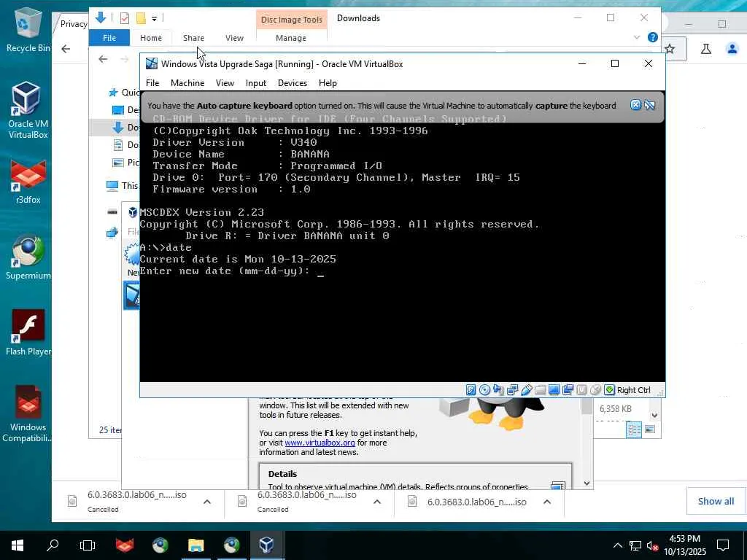This screenshot has width=747, height=560.
Task: Open the blue File tab in Explorer
Action: 109,38
